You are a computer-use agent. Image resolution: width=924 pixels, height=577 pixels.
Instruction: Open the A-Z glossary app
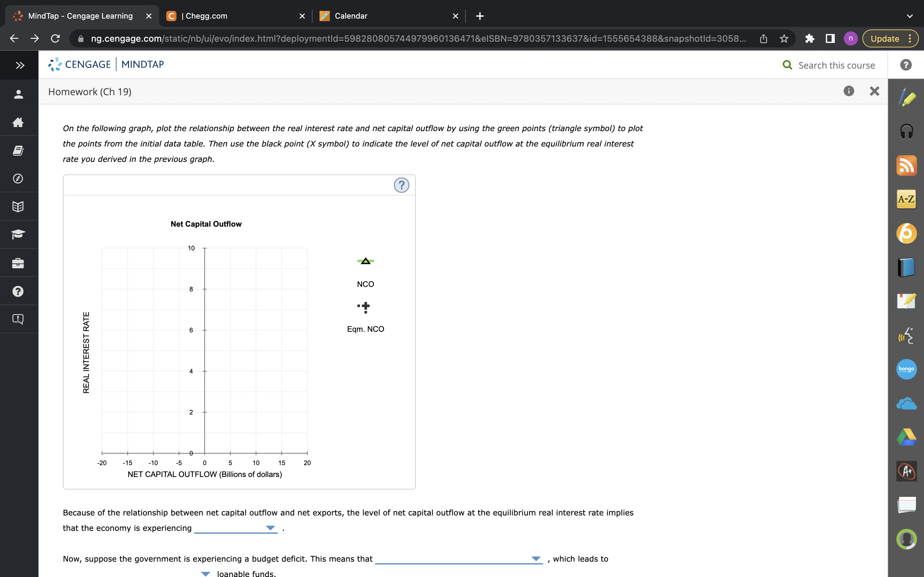tap(906, 199)
